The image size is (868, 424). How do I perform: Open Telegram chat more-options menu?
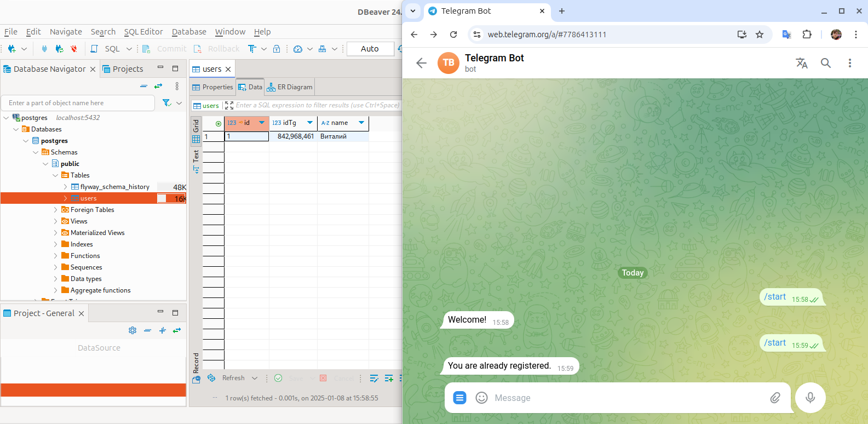pyautogui.click(x=850, y=63)
